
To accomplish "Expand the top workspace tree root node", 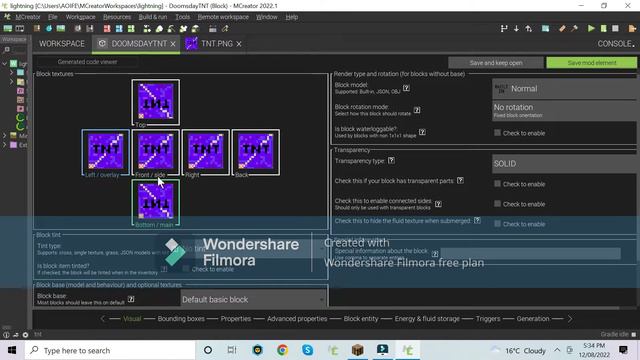I will pos(4,64).
